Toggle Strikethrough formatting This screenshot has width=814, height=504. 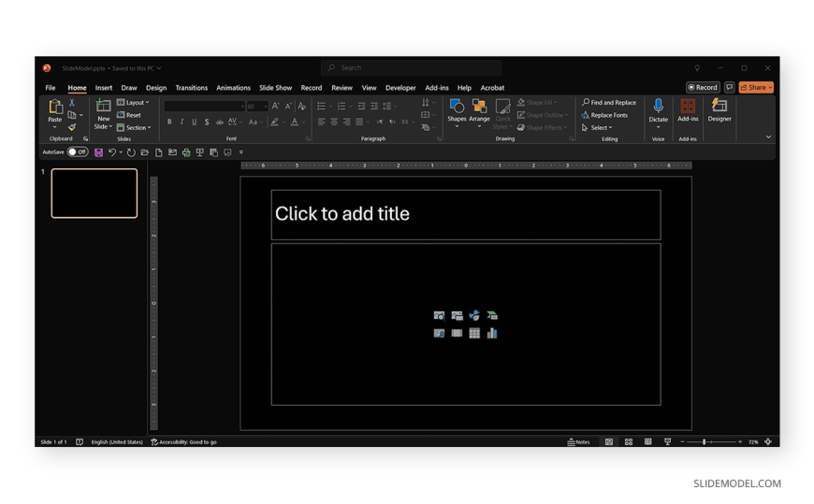coord(220,122)
